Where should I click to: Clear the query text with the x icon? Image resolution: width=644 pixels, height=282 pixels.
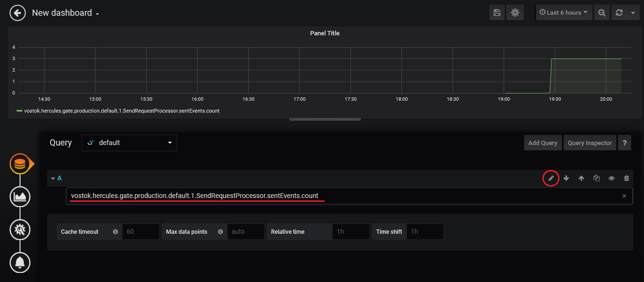coord(624,196)
